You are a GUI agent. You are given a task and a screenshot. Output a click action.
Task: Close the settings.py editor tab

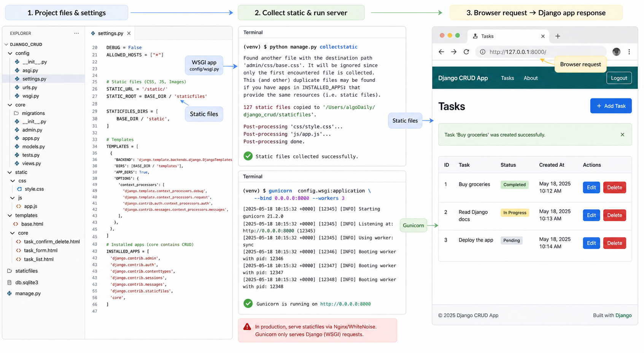(x=129, y=33)
